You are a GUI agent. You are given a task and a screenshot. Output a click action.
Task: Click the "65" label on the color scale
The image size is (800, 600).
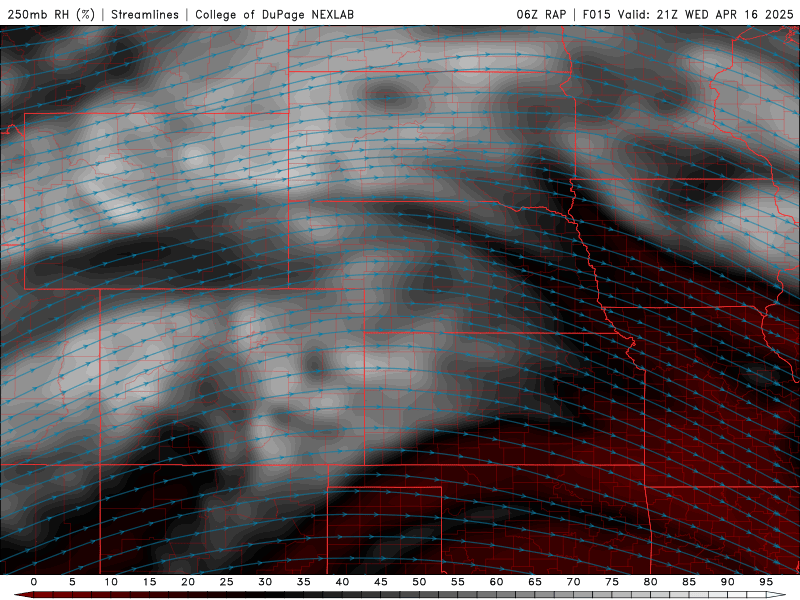[x=535, y=582]
